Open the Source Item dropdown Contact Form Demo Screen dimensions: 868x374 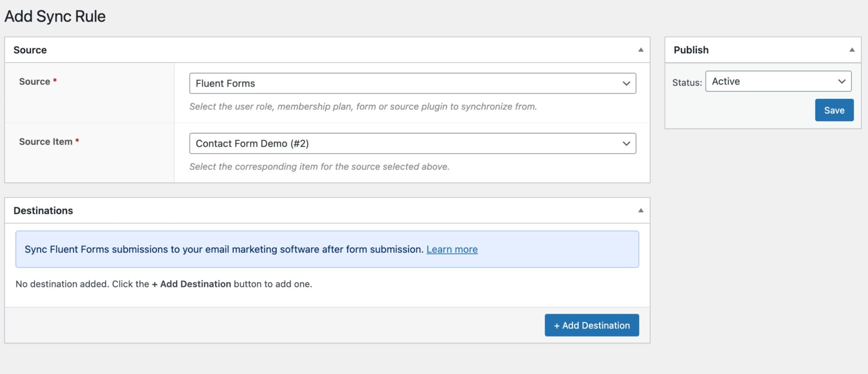pos(412,143)
